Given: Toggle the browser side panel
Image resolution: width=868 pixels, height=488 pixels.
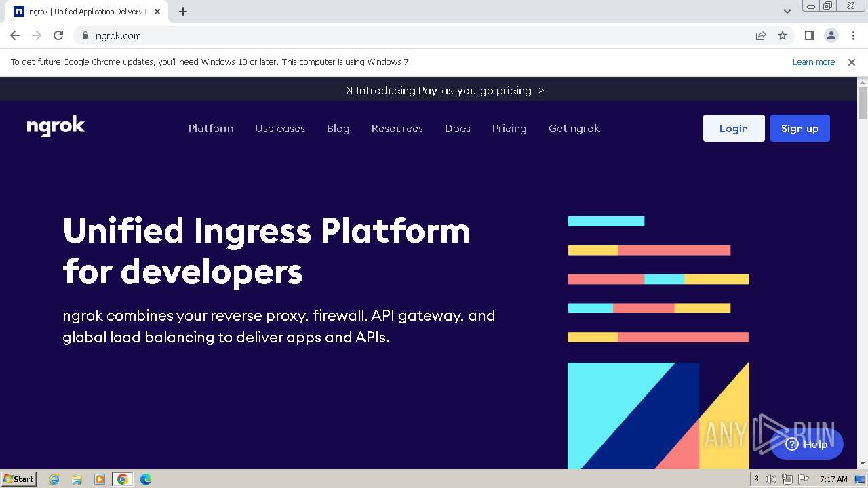Looking at the screenshot, I should (809, 35).
